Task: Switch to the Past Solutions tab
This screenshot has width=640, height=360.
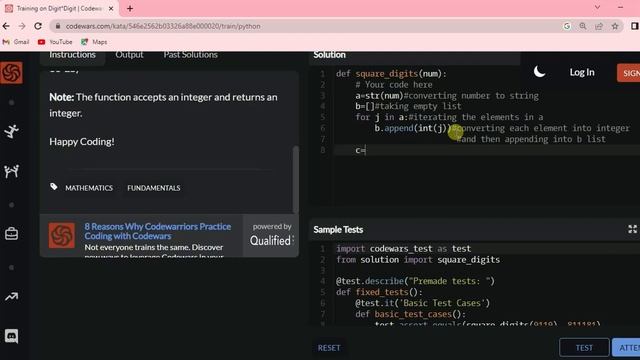Action: [x=191, y=55]
